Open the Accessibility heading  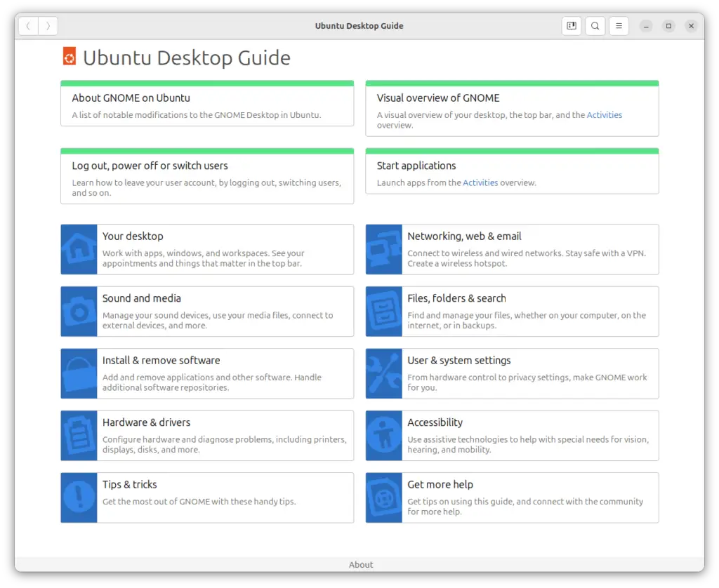[x=435, y=422]
